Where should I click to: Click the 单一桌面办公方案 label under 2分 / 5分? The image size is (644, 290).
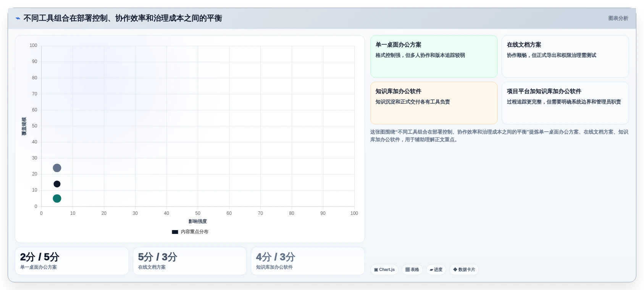pyautogui.click(x=39, y=267)
